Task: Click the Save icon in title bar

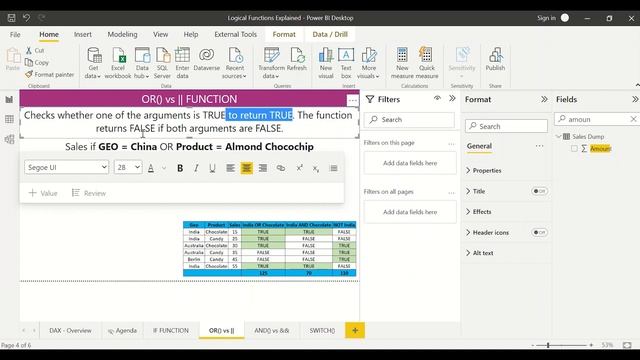Action: 11,18
